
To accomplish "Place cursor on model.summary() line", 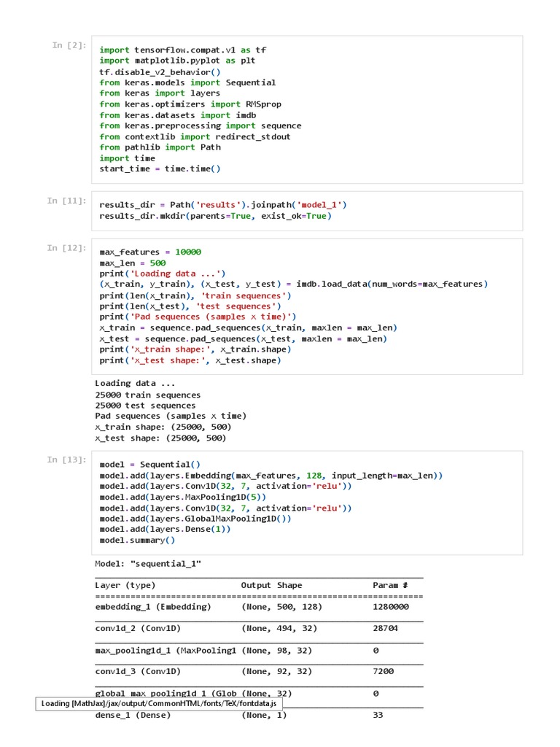I will coord(137,541).
